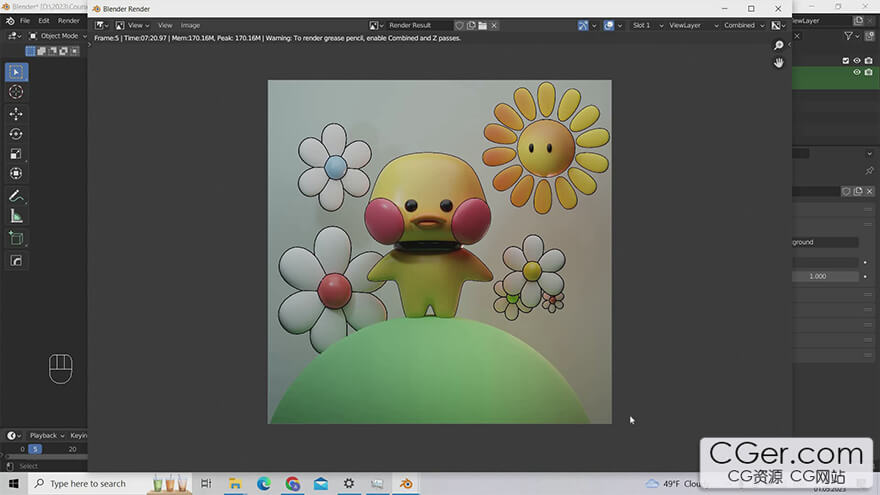This screenshot has width=880, height=495.
Task: Select the Annotate tool
Action: [x=16, y=196]
